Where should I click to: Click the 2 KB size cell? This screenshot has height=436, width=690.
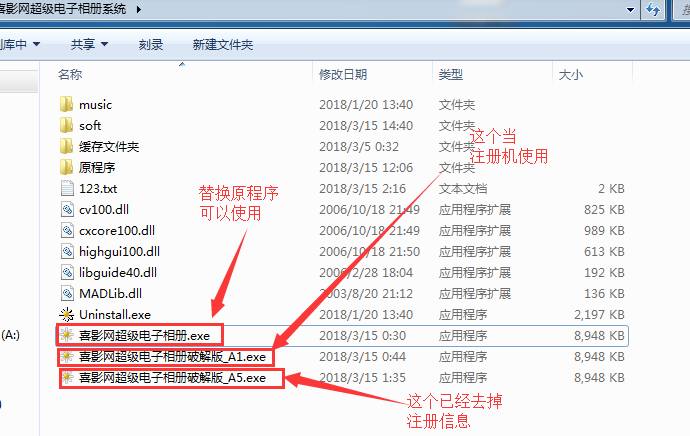tap(611, 189)
